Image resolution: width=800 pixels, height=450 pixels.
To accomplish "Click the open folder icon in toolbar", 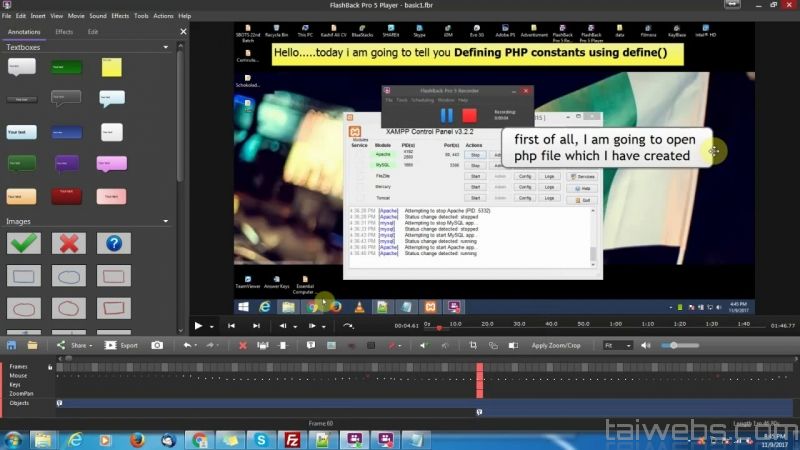I will coord(32,345).
